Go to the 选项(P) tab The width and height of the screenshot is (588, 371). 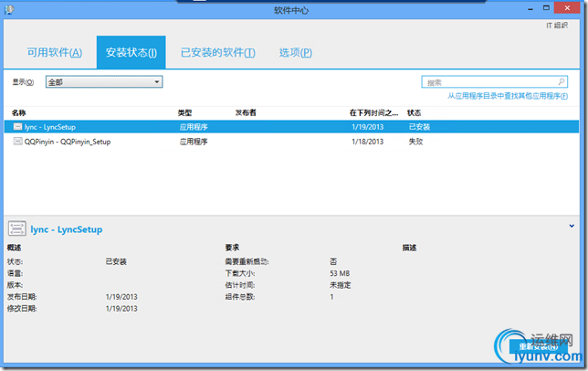[296, 52]
